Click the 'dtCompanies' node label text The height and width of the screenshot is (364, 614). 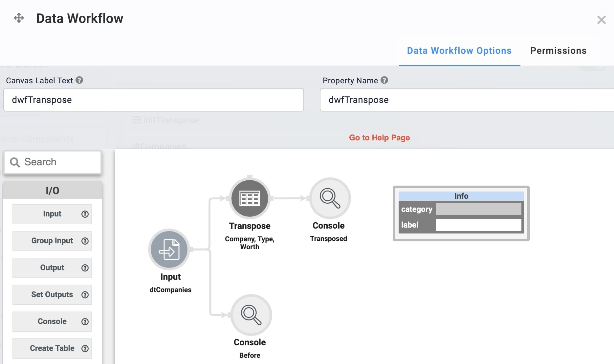pos(170,290)
